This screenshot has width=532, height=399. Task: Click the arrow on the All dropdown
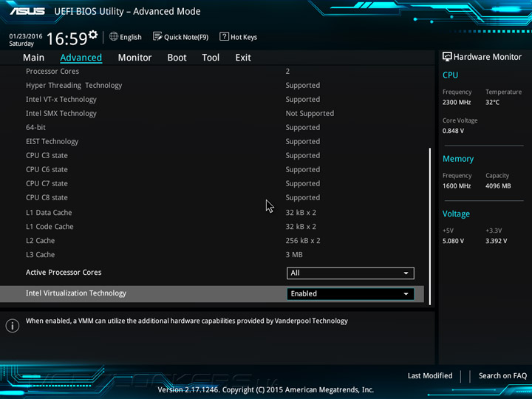click(406, 273)
